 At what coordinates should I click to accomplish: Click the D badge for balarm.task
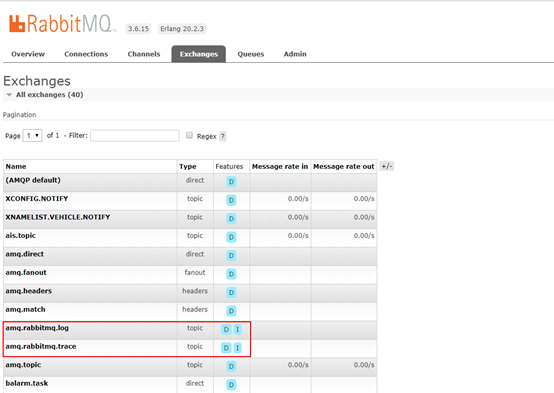coord(231,385)
